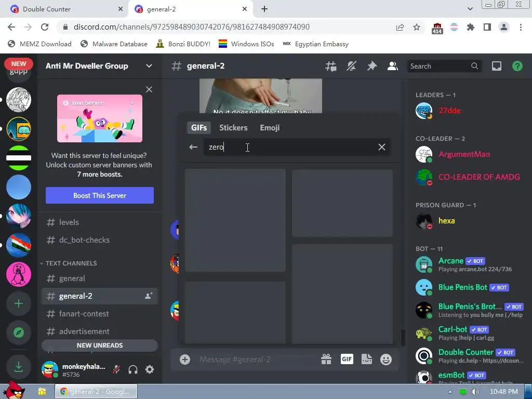Click Download Apps arrow icon
The image size is (532, 399).
tap(19, 366)
